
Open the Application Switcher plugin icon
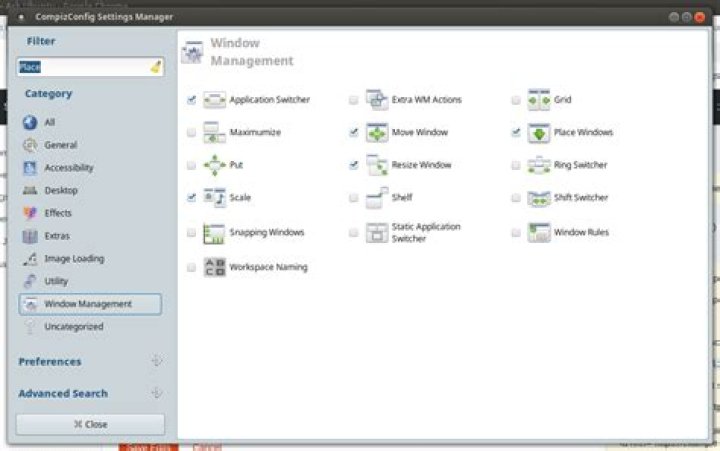click(214, 100)
